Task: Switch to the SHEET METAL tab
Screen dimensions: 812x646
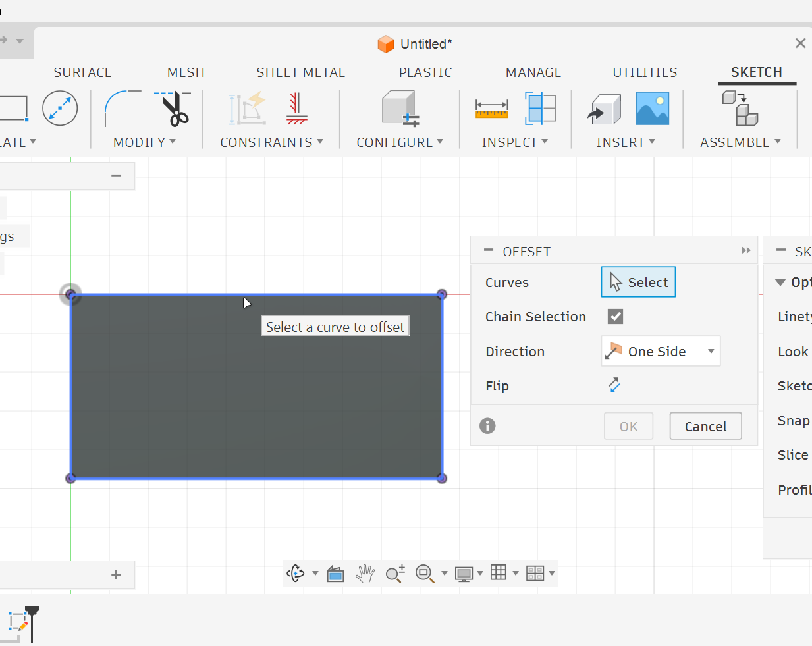Action: (300, 72)
